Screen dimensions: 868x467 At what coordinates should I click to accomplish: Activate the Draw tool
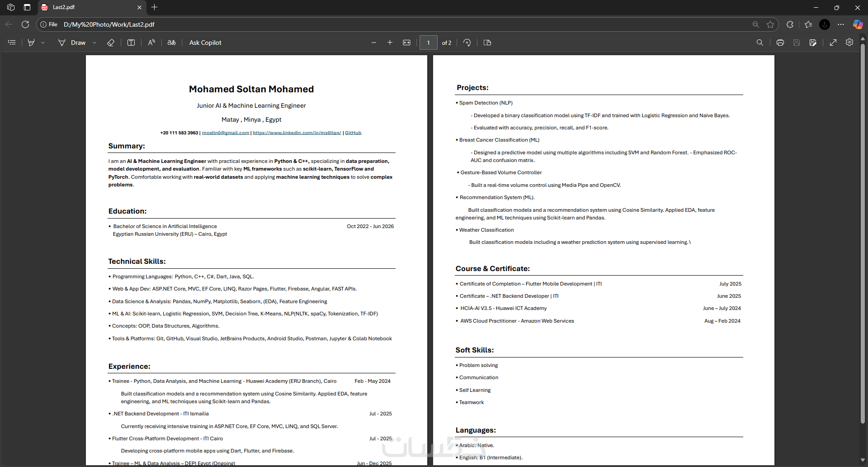point(72,43)
